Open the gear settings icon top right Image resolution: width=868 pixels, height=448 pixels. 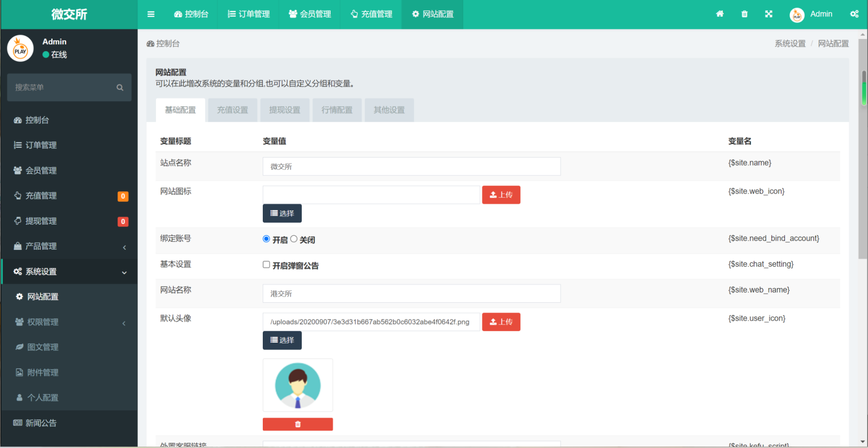[x=854, y=14]
